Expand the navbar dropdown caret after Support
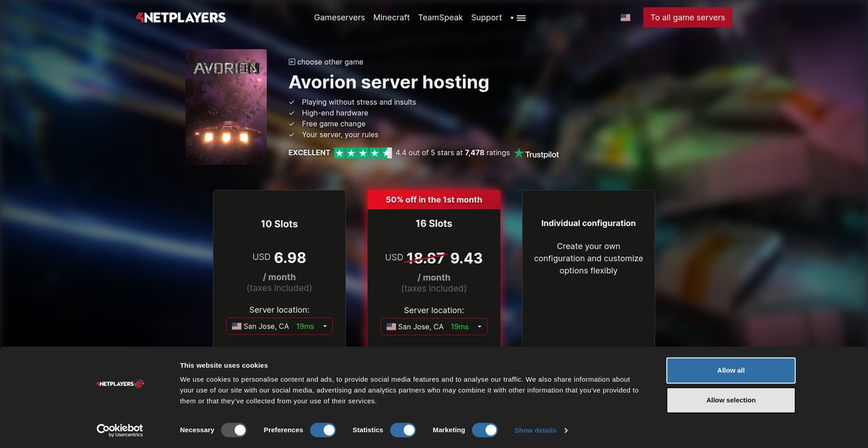Screen dimensions: 868x448 [x=511, y=18]
